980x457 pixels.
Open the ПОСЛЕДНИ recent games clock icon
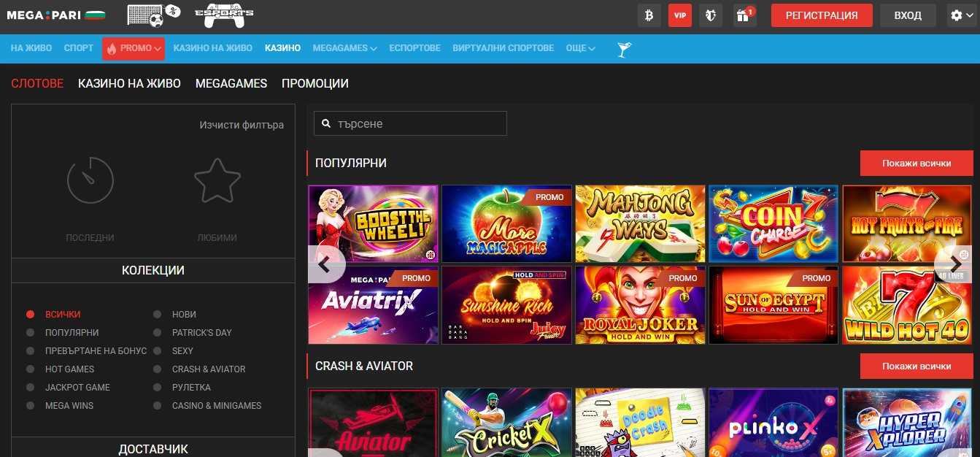(90, 180)
